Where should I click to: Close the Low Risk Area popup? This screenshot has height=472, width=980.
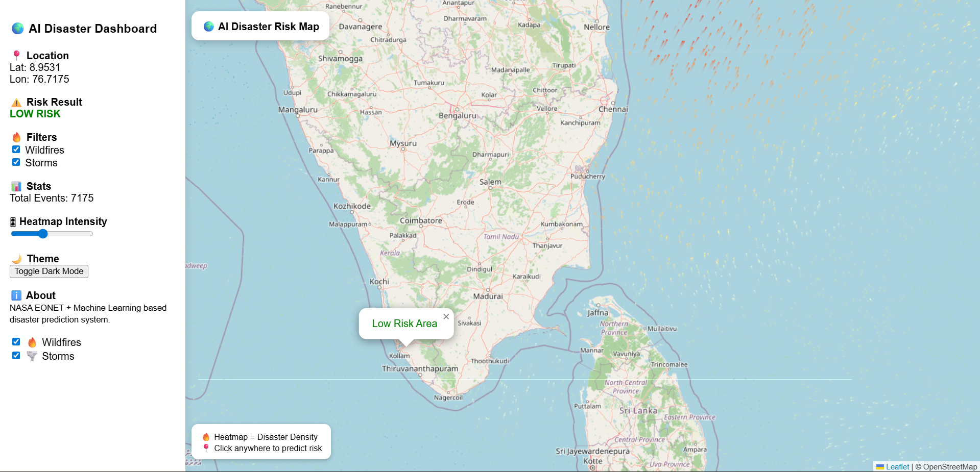[x=446, y=316]
